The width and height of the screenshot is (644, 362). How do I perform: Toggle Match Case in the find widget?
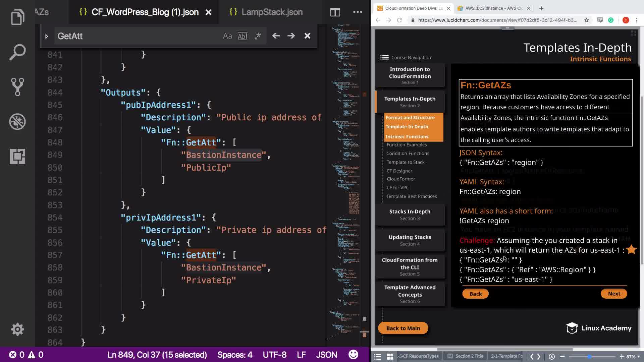(x=227, y=36)
